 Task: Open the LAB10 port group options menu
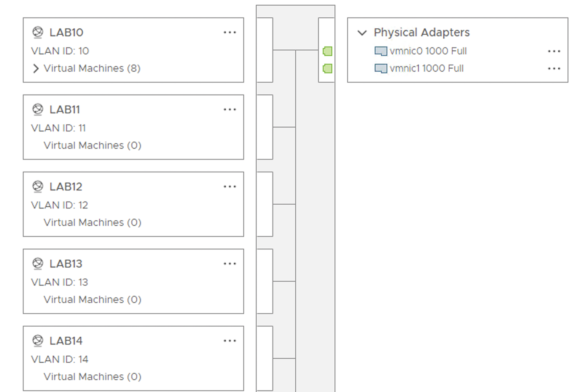[230, 32]
